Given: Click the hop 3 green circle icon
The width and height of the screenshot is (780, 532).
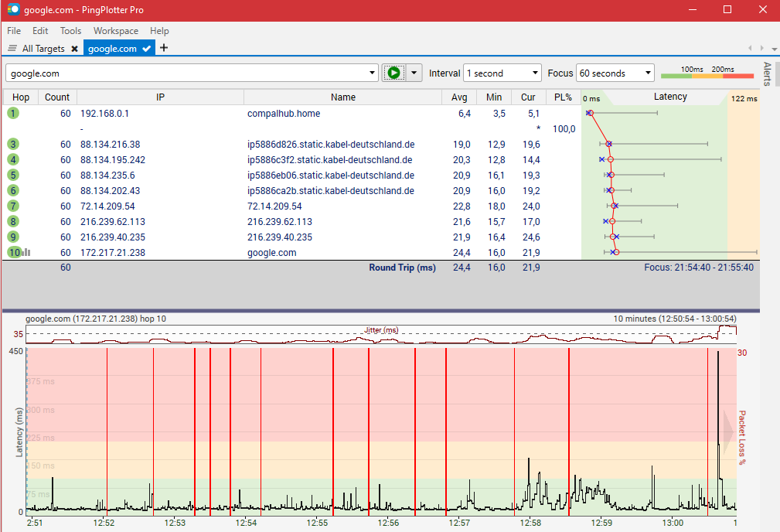Looking at the screenshot, I should [x=13, y=145].
